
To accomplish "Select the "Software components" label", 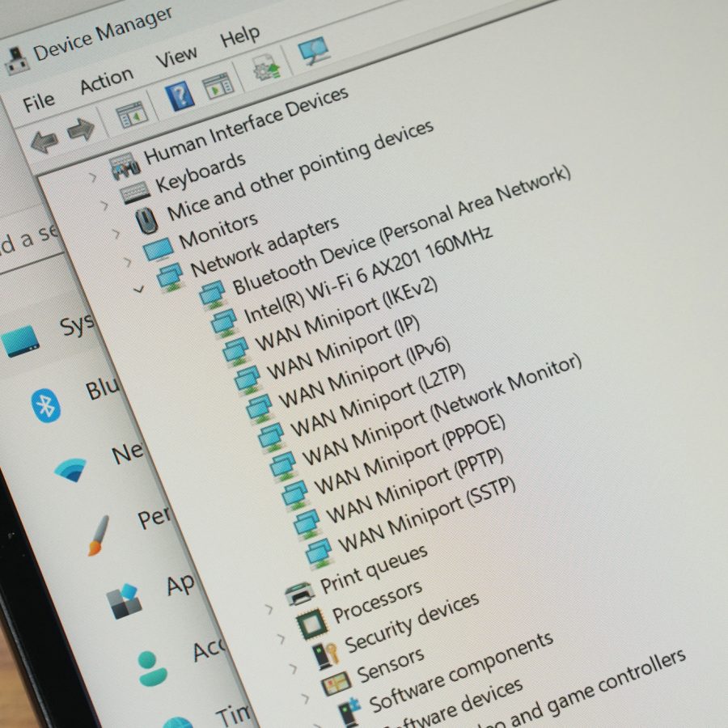I will [x=461, y=671].
